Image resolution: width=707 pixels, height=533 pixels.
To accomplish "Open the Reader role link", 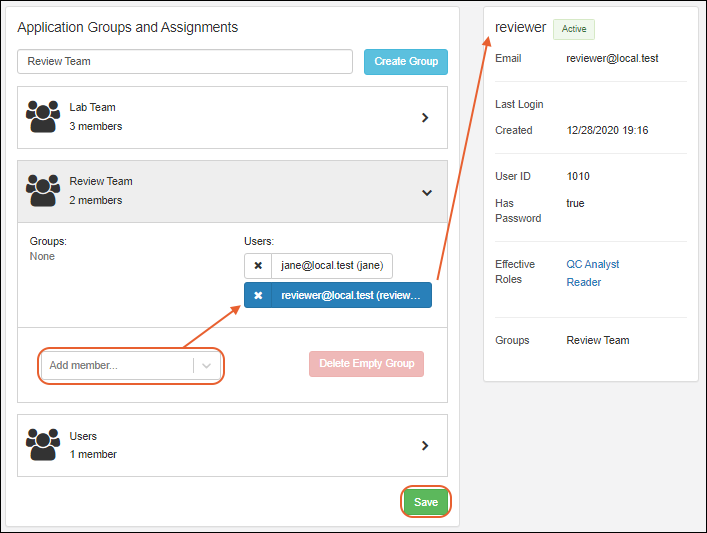I will click(x=583, y=282).
